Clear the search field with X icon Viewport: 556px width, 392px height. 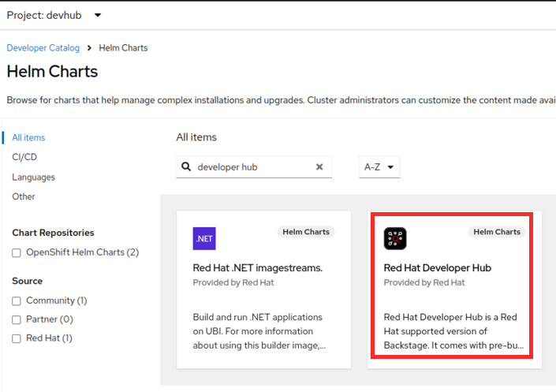[319, 166]
